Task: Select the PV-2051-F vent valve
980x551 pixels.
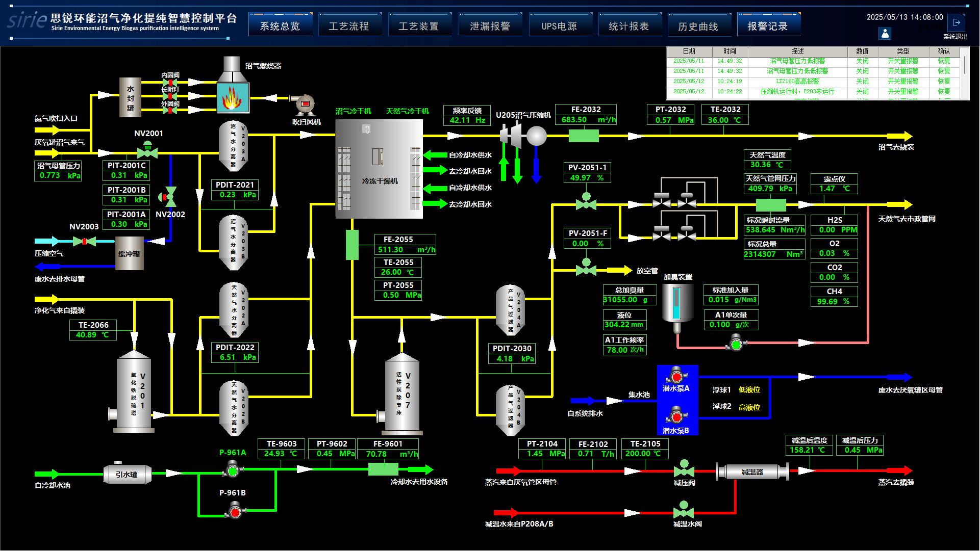Action: [x=586, y=267]
